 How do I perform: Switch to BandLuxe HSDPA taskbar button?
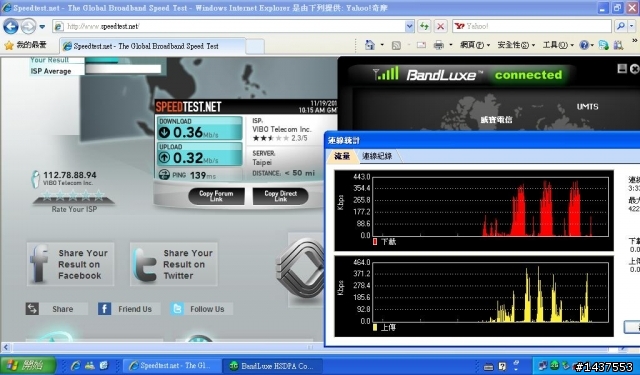pyautogui.click(x=273, y=366)
